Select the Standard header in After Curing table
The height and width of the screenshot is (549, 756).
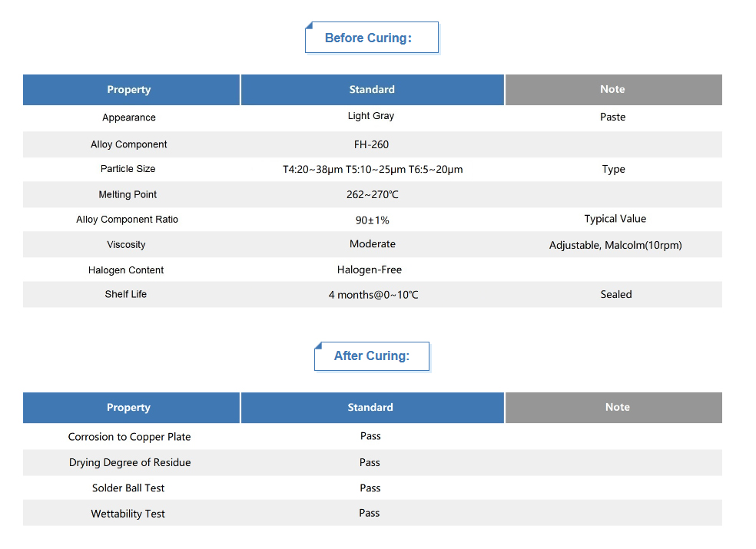[372, 408]
